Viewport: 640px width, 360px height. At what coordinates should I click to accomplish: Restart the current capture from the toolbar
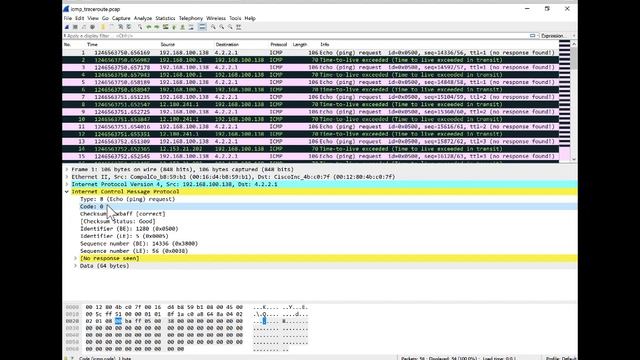84,27
